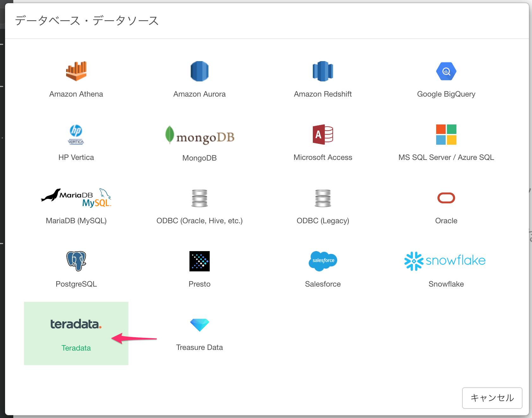Image resolution: width=532 pixels, height=418 pixels.
Task: Click the MariaDB MySQL logo
Action: click(76, 198)
